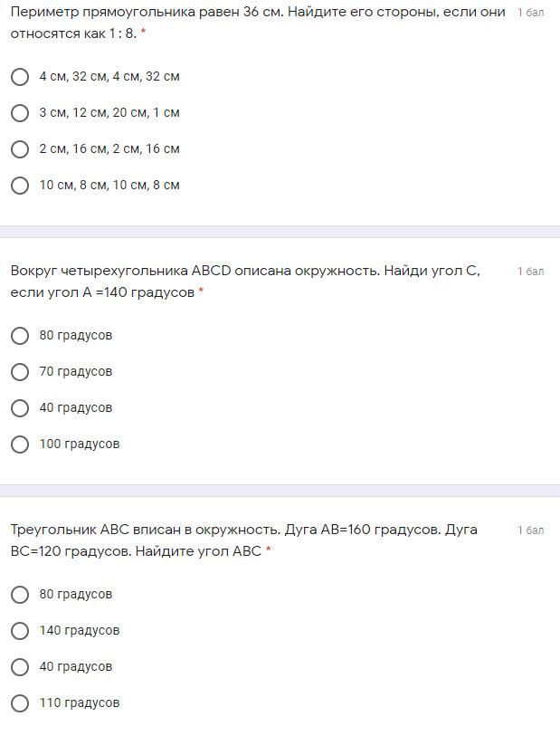
Task: Click the '1 бал' label of triangle question
Action: click(x=530, y=530)
